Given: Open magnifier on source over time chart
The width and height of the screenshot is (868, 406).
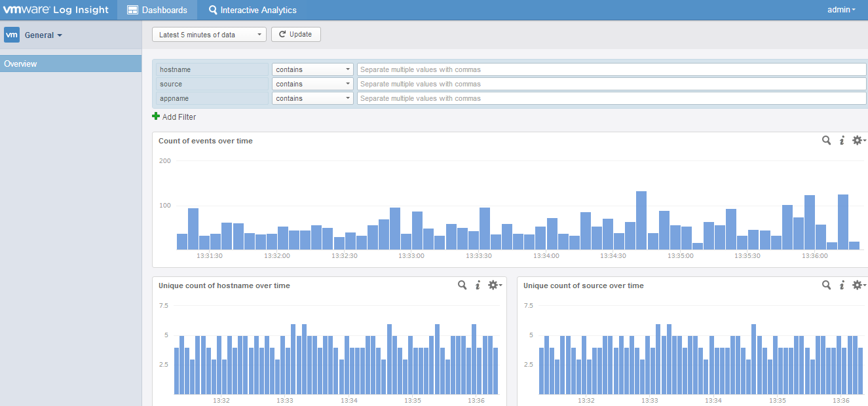Looking at the screenshot, I should click(827, 285).
